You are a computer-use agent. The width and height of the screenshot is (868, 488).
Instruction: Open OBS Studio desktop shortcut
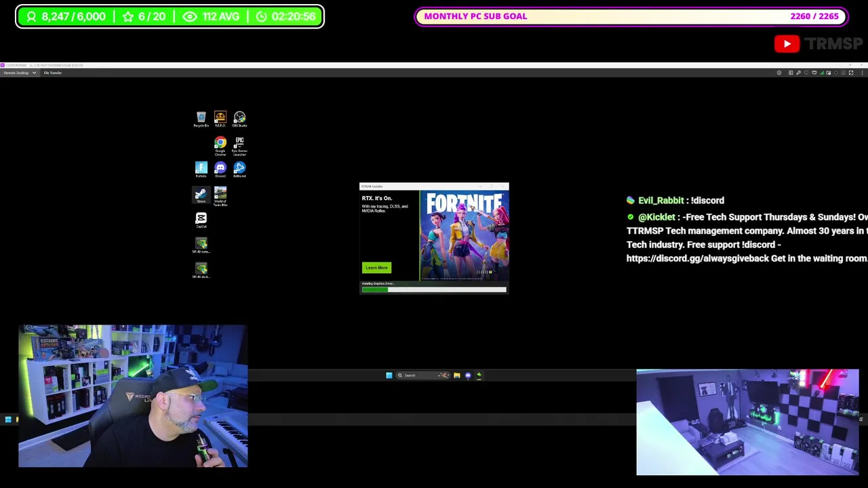coord(239,119)
